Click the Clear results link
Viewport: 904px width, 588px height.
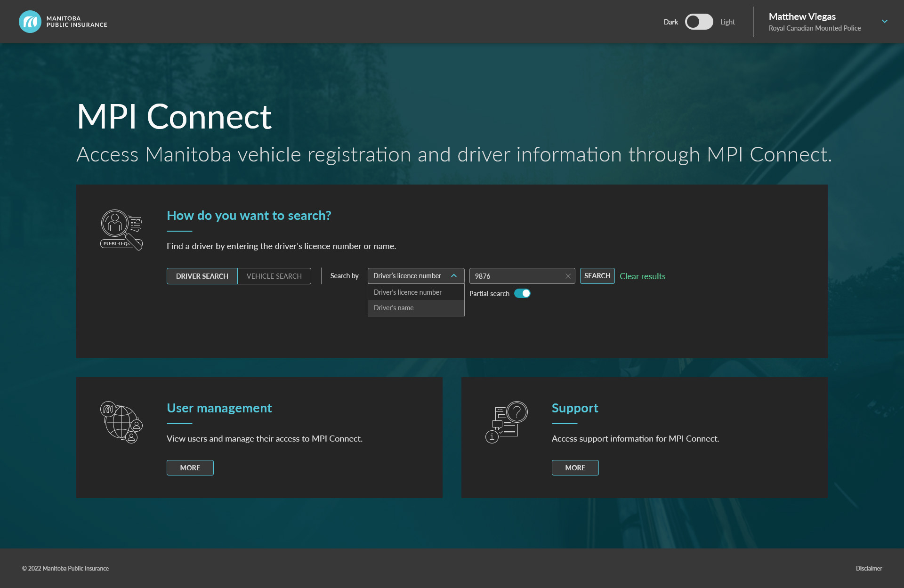click(642, 276)
